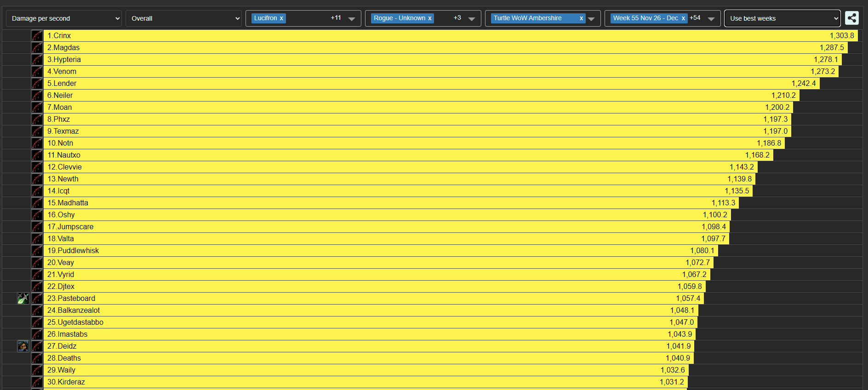Image resolution: width=868 pixels, height=390 pixels.
Task: Click the rogue class icon beside Djtex
Action: (x=37, y=286)
